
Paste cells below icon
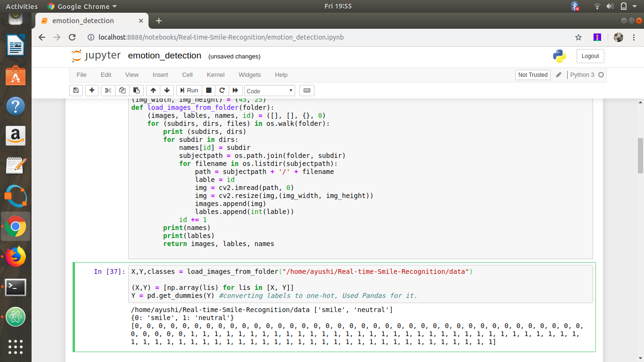tap(136, 90)
